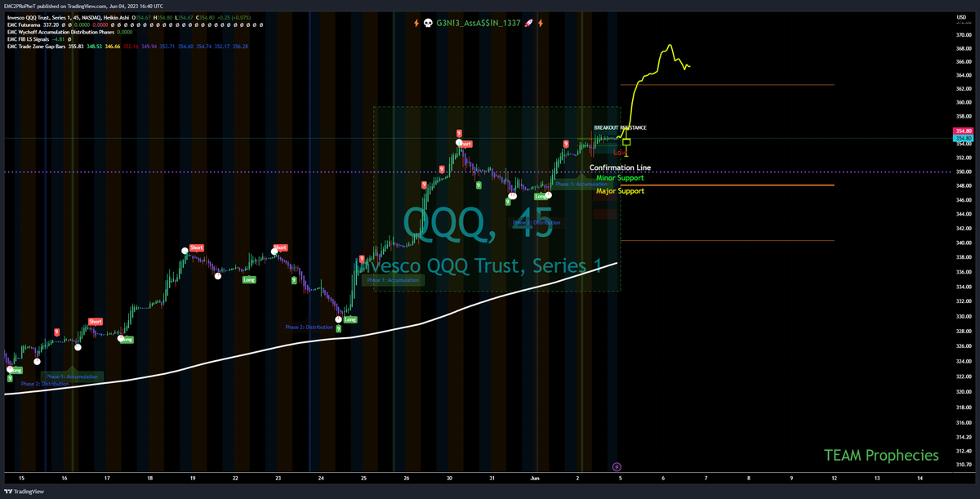Click the date axis label 12
Image resolution: width=980 pixels, height=499 pixels.
(835, 477)
